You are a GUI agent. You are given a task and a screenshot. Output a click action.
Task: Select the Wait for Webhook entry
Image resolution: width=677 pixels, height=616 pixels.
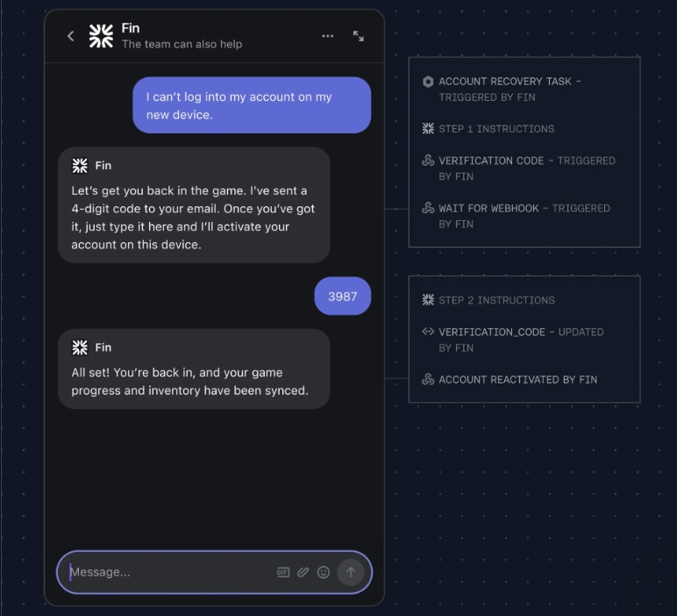coord(516,216)
